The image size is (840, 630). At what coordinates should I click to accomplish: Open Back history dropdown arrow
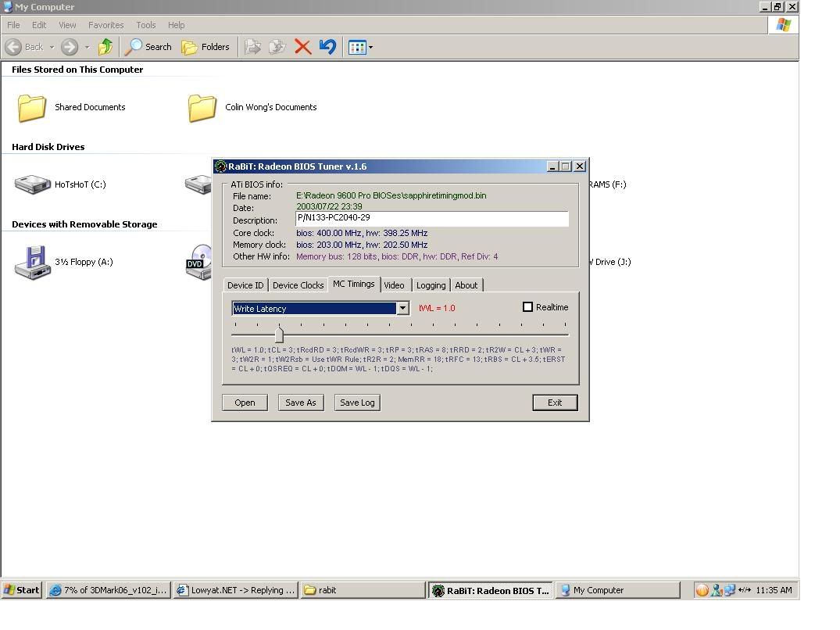point(52,47)
